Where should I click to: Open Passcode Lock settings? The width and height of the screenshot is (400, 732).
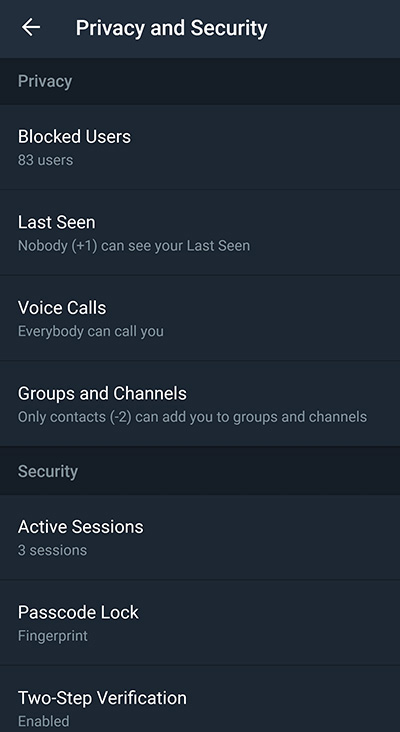(x=200, y=623)
